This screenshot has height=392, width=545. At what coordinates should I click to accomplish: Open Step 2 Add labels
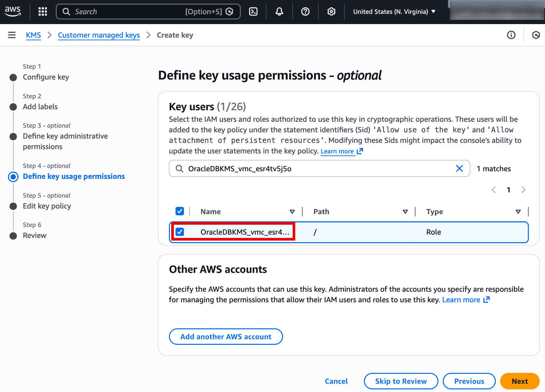(x=40, y=107)
